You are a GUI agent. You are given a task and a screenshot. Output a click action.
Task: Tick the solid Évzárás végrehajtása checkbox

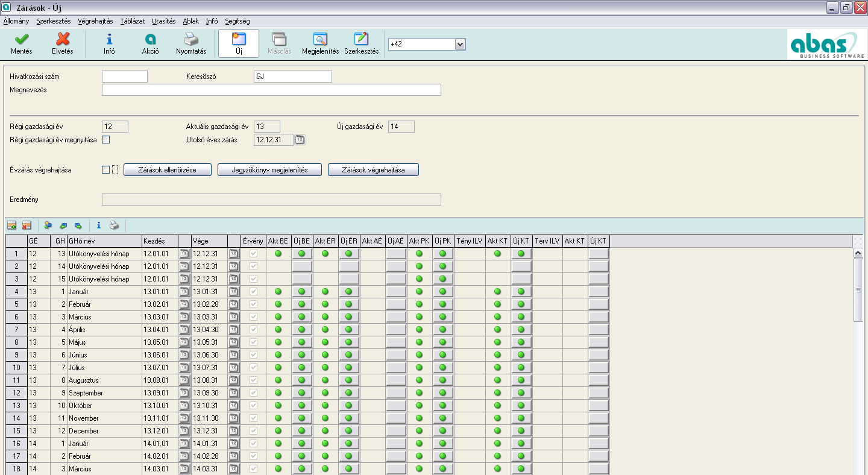pos(106,170)
